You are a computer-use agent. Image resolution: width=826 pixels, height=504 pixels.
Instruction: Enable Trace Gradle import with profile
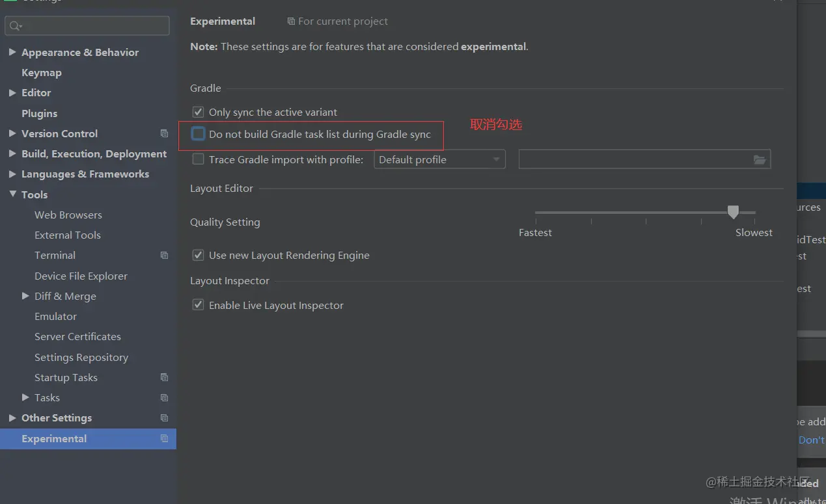pos(199,159)
